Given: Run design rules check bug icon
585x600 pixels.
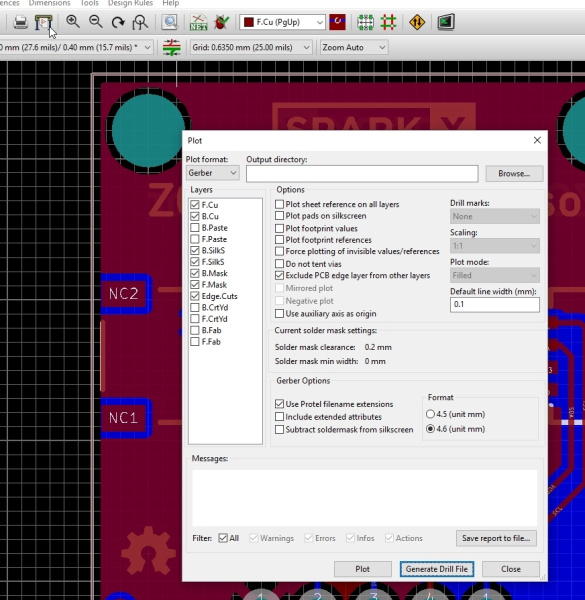Looking at the screenshot, I should 222,22.
